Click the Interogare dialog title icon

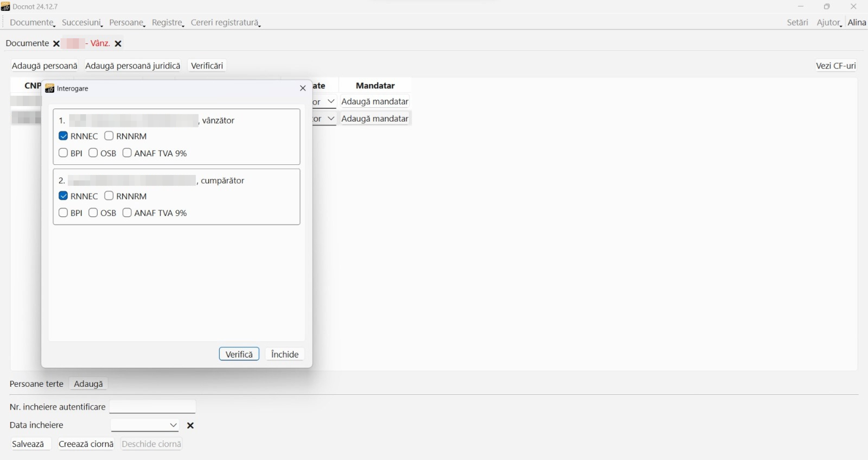point(50,88)
